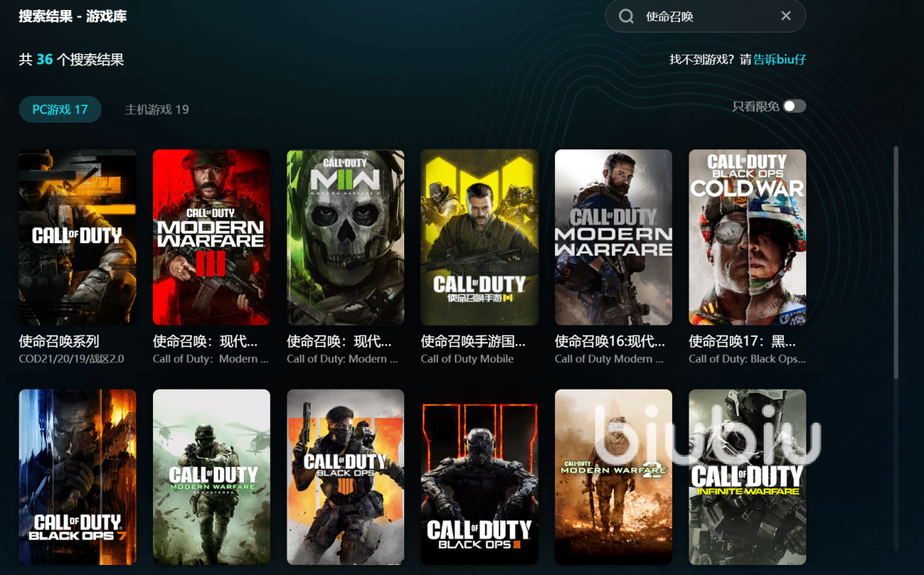Select the Black Ops III cover
The width and height of the screenshot is (924, 575).
pos(479,477)
